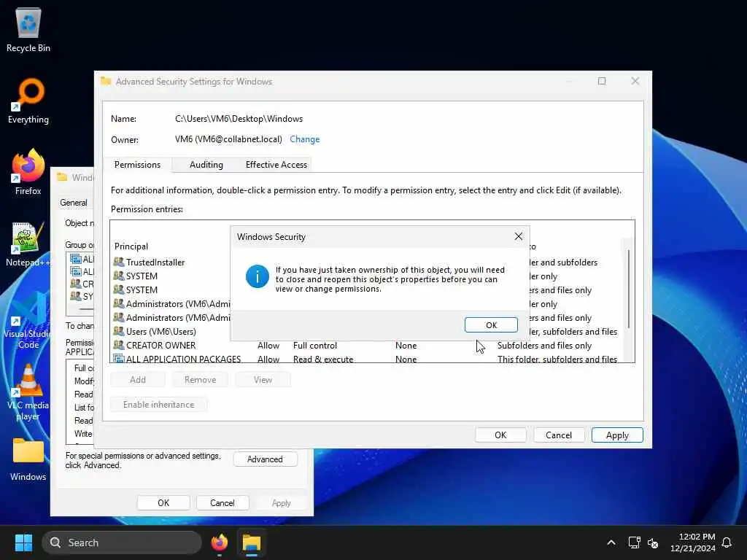Select the Notepad++ desktop shortcut

[28, 244]
